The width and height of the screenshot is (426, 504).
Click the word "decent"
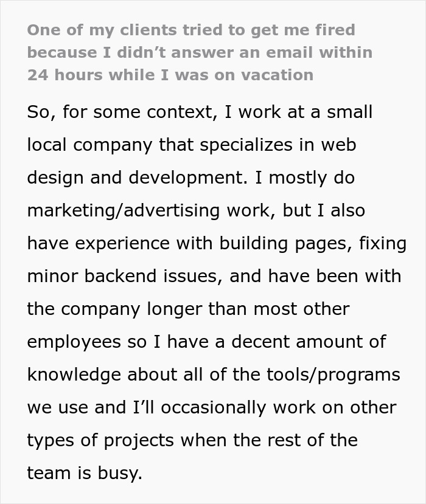246,342
